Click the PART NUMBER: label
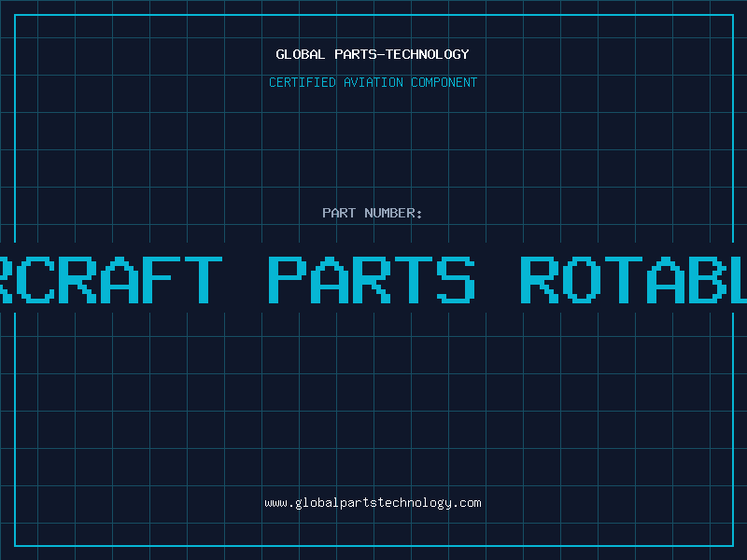 pyautogui.click(x=372, y=213)
